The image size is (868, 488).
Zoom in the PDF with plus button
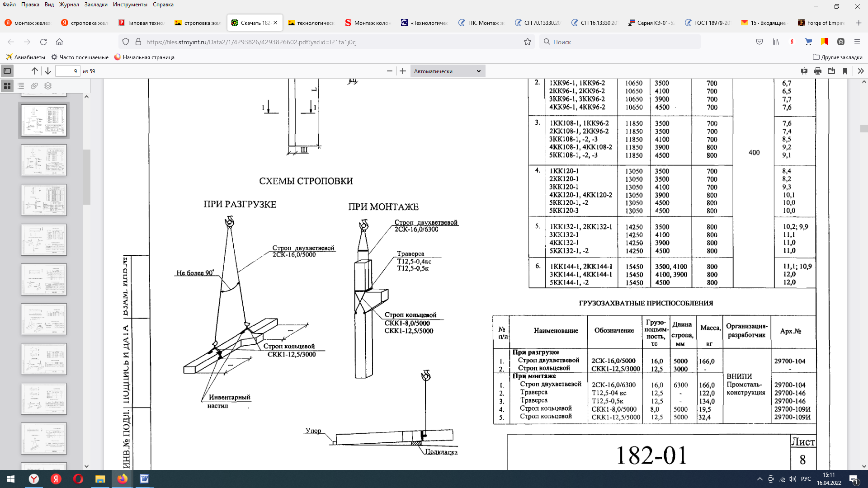(403, 71)
